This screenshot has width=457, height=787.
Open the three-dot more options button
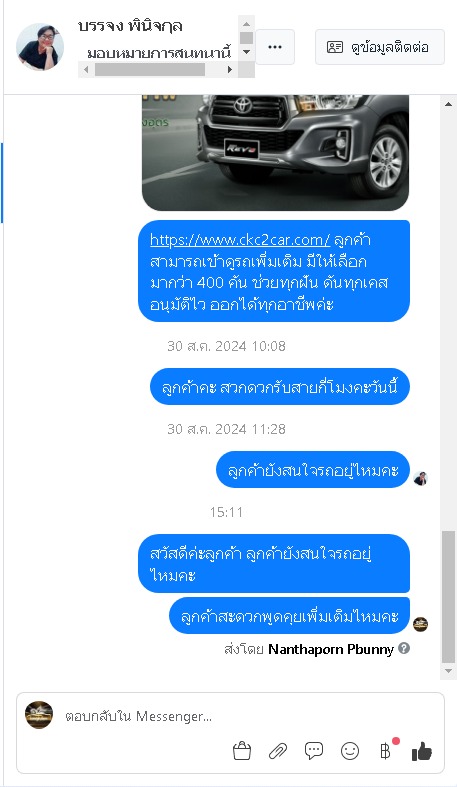275,47
